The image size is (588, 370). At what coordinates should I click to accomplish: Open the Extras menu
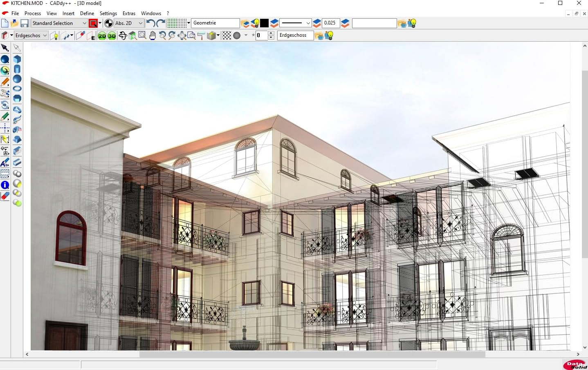pyautogui.click(x=129, y=13)
